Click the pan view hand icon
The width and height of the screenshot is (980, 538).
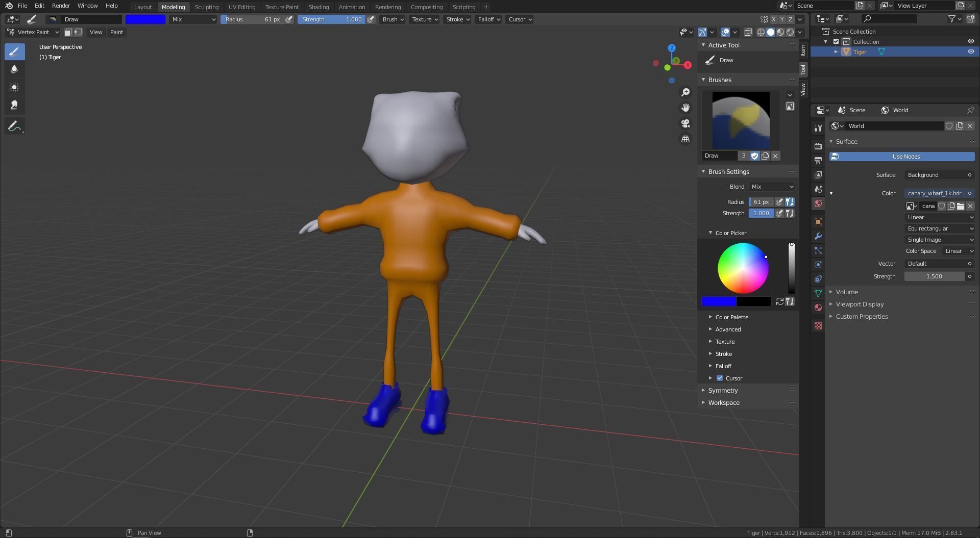685,108
